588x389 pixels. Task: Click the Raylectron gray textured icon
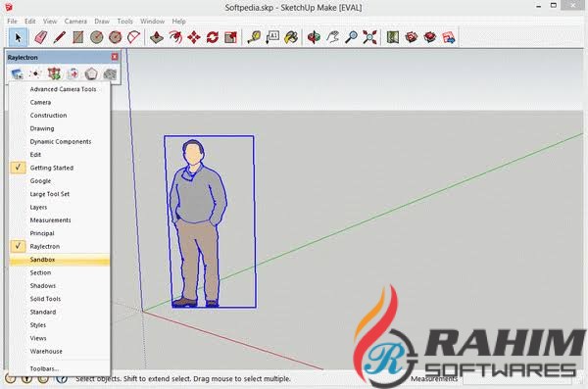[x=110, y=73]
